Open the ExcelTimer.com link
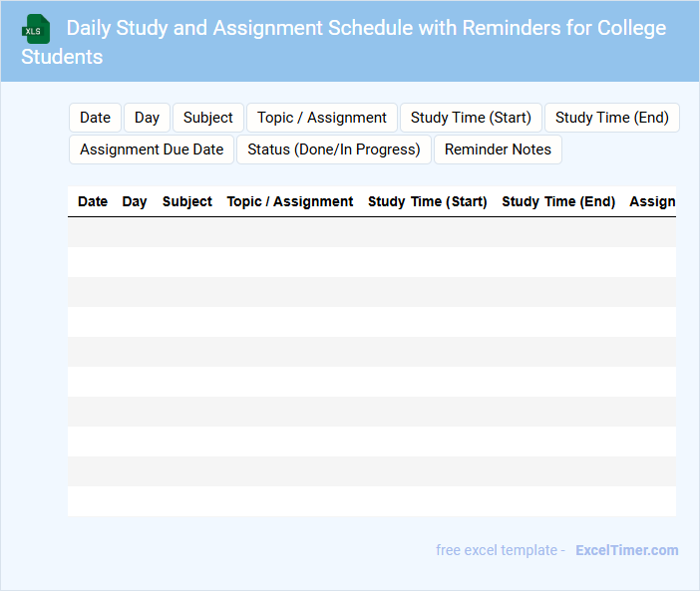This screenshot has height=591, width=700. coord(626,550)
